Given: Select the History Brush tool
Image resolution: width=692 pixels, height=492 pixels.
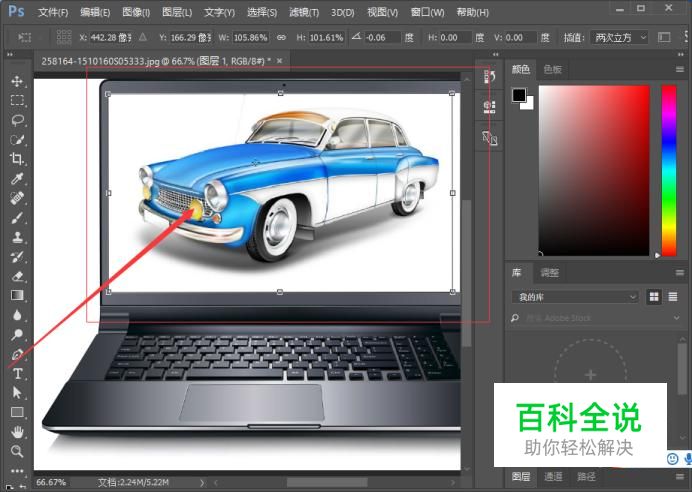Looking at the screenshot, I should (x=17, y=257).
